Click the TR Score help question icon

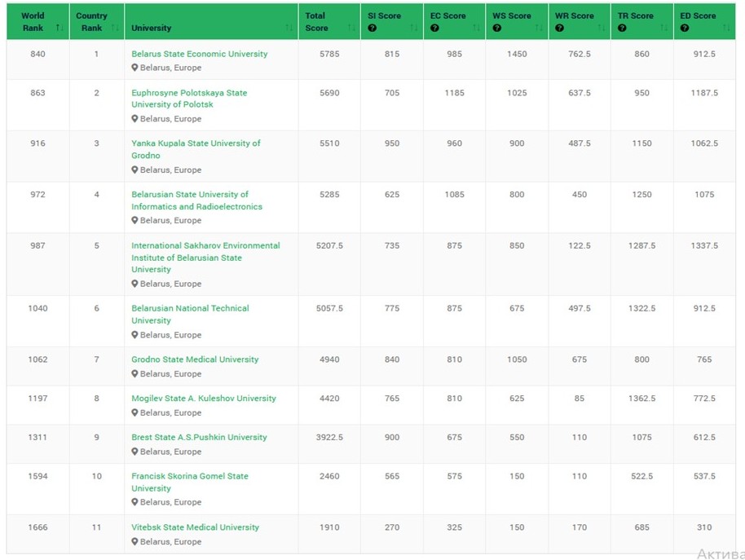pyautogui.click(x=622, y=29)
